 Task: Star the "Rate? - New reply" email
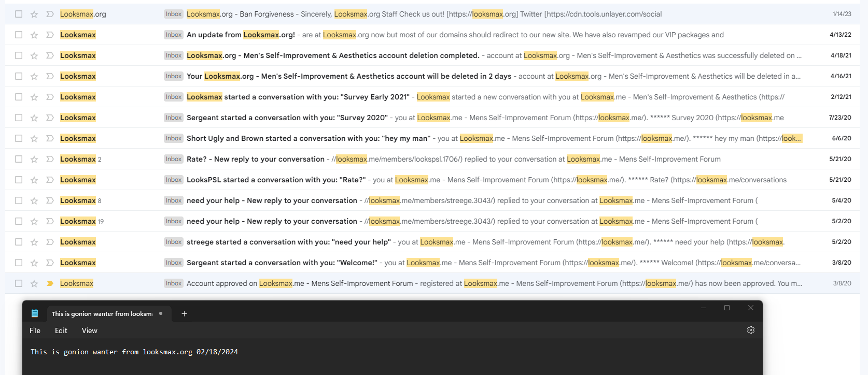click(34, 159)
